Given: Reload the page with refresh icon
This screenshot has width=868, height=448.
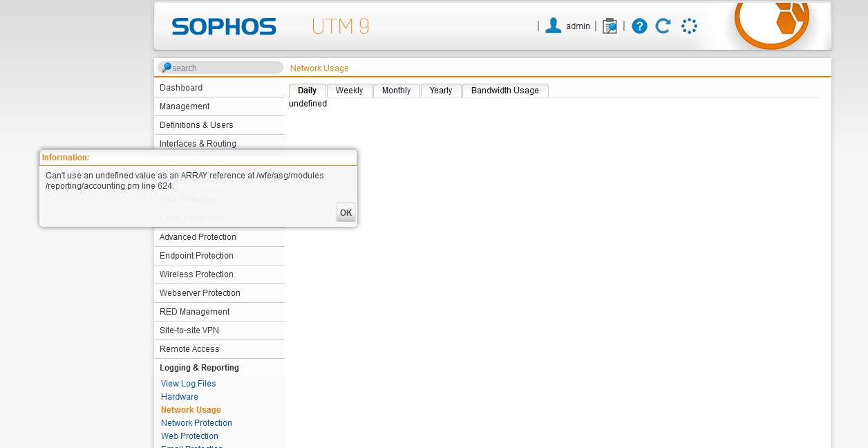Looking at the screenshot, I should (x=663, y=26).
